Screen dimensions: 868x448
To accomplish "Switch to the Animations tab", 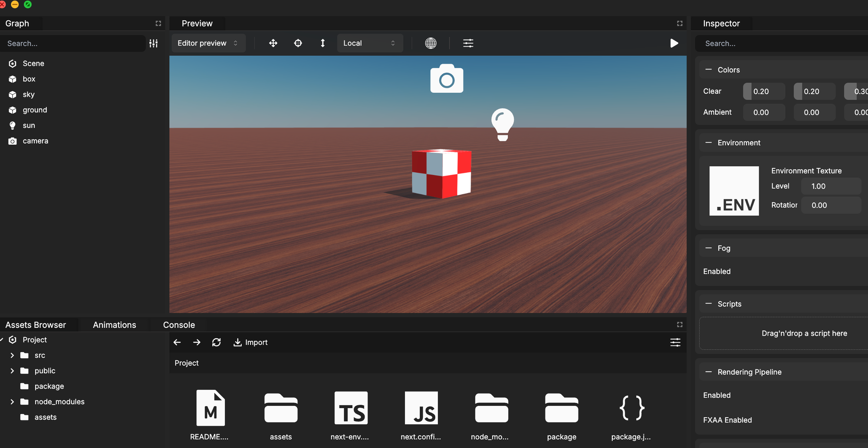I will pos(114,325).
